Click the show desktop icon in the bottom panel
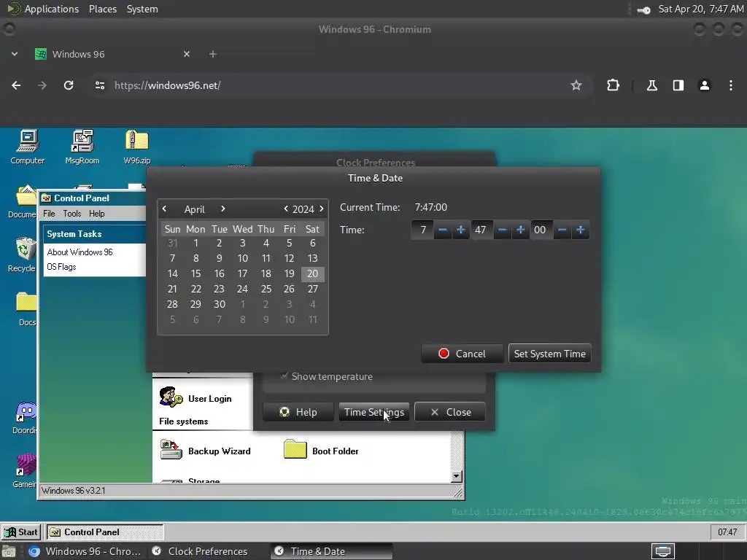This screenshot has height=560, width=747. [8, 551]
